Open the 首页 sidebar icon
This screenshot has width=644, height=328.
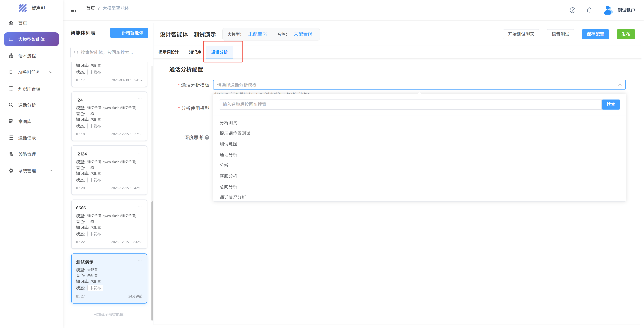11,23
